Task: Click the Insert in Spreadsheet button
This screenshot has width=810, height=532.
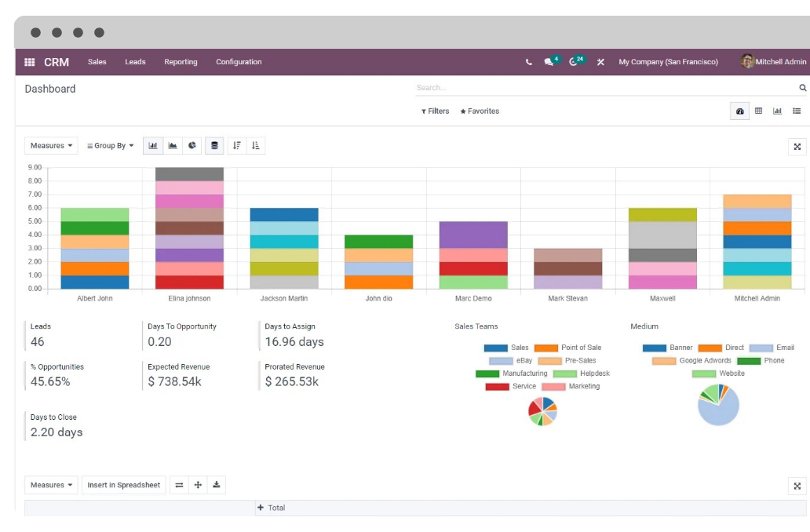Action: click(123, 485)
